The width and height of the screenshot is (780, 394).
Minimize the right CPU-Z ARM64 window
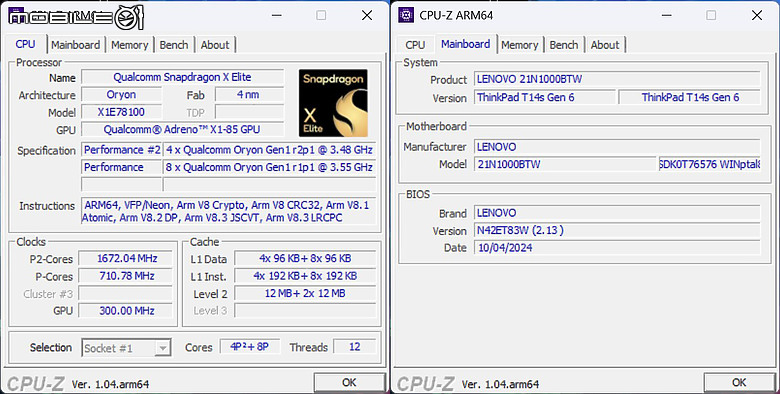tap(667, 15)
